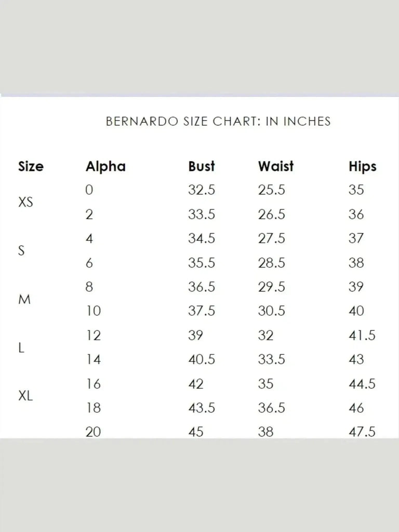Click the Bernardo Size Chart title
The height and width of the screenshot is (532, 399).
click(x=218, y=121)
